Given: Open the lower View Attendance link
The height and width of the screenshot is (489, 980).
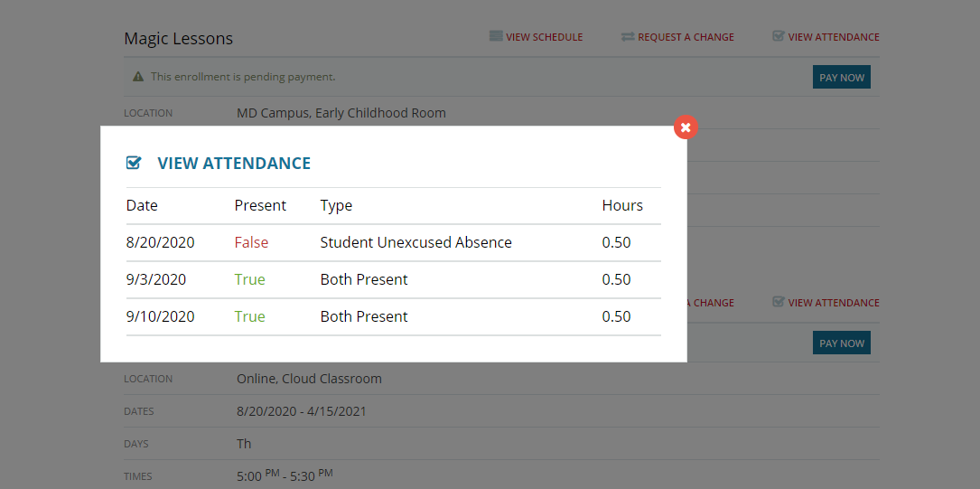Looking at the screenshot, I should pos(833,303).
